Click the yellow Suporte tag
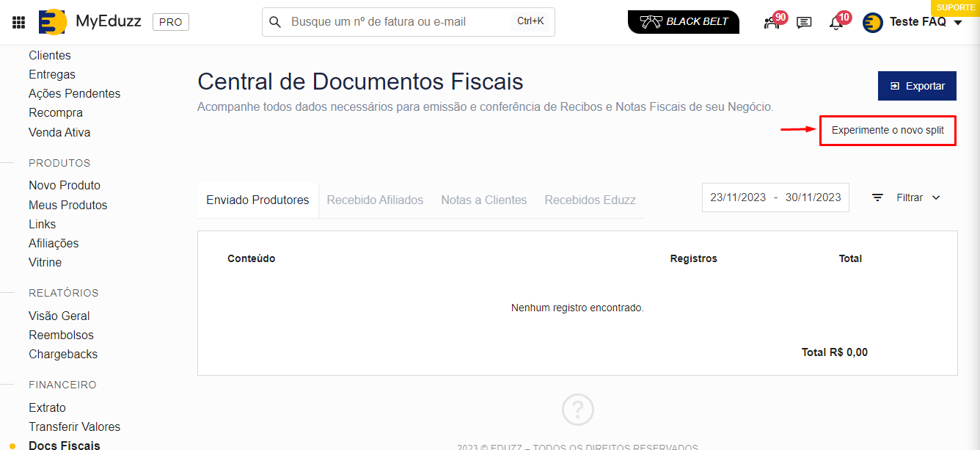Screen dimensions: 980x450 955,7
